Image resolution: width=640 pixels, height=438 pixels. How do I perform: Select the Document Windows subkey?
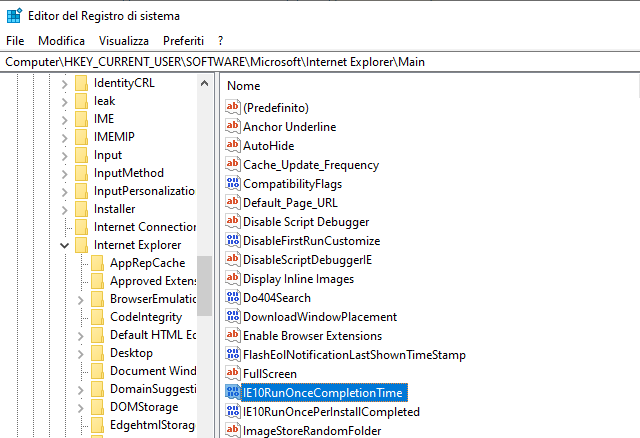[153, 371]
